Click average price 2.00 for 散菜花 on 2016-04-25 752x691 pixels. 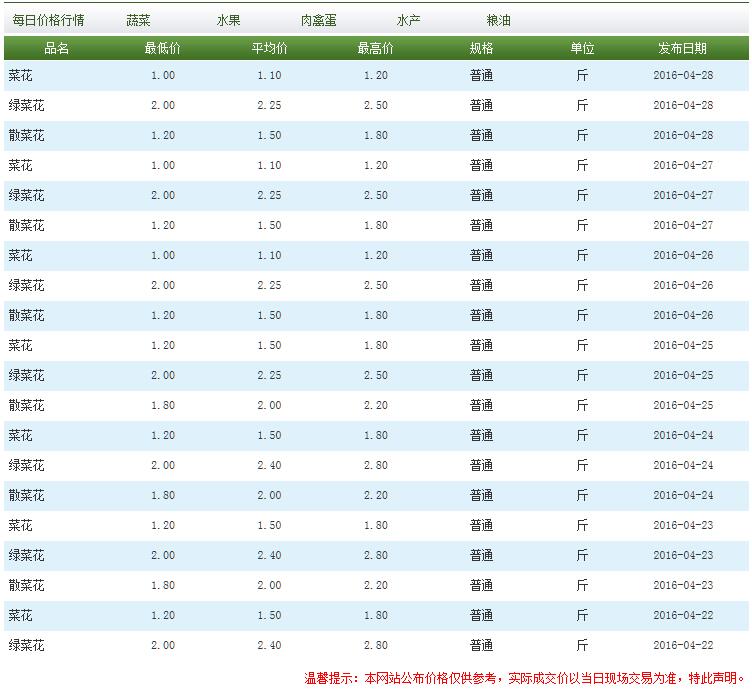pos(270,405)
